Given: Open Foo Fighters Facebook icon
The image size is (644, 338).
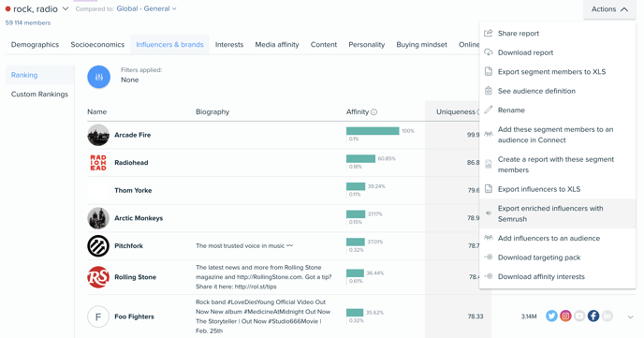Looking at the screenshot, I should click(593, 316).
